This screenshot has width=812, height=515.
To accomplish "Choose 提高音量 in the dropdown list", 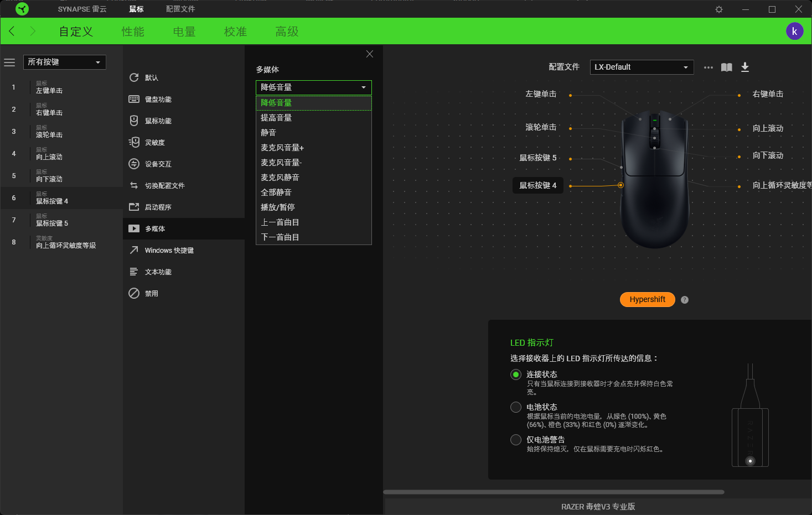I will pos(314,118).
